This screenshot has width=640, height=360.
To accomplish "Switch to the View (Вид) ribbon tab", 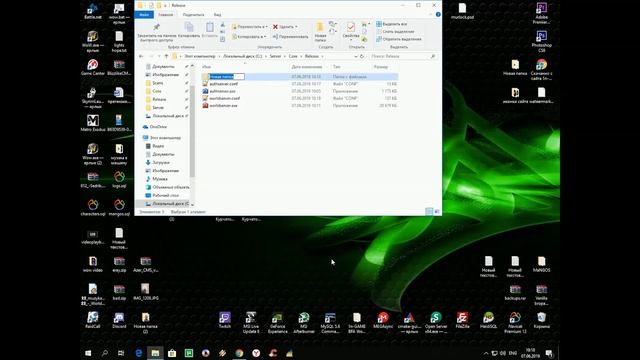I will point(218,15).
